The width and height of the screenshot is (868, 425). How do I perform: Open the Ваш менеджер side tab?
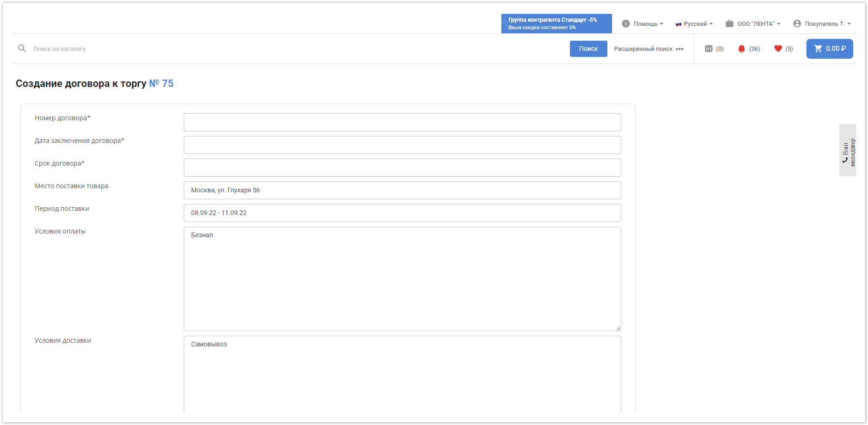pos(847,150)
